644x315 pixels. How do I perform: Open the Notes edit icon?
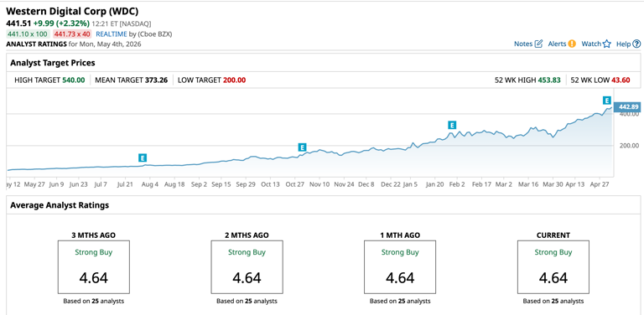[x=538, y=44]
